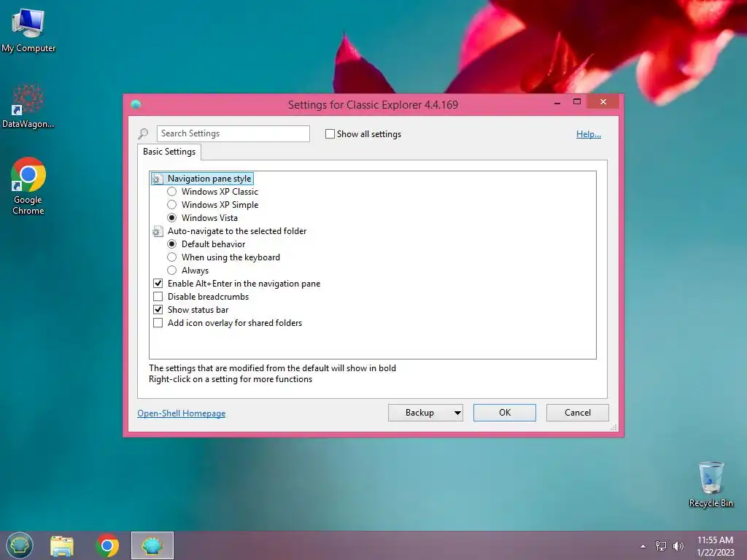Choose When using the keyboard option
This screenshot has width=747, height=560.
coord(172,257)
